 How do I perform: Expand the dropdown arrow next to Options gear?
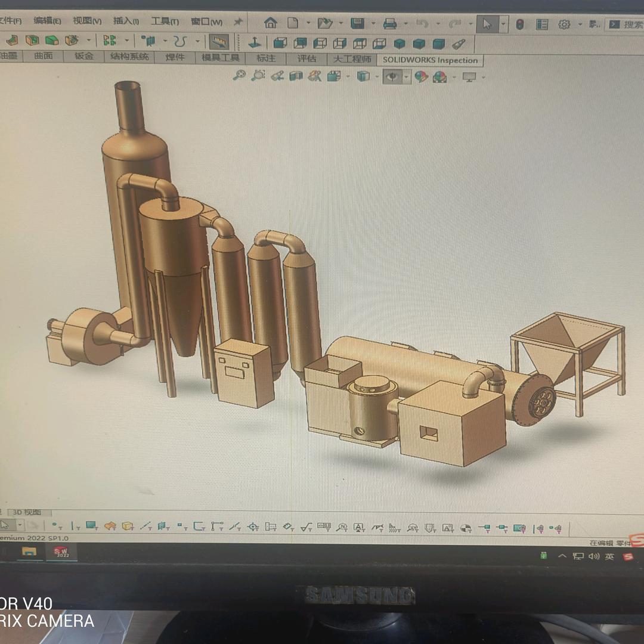click(580, 24)
